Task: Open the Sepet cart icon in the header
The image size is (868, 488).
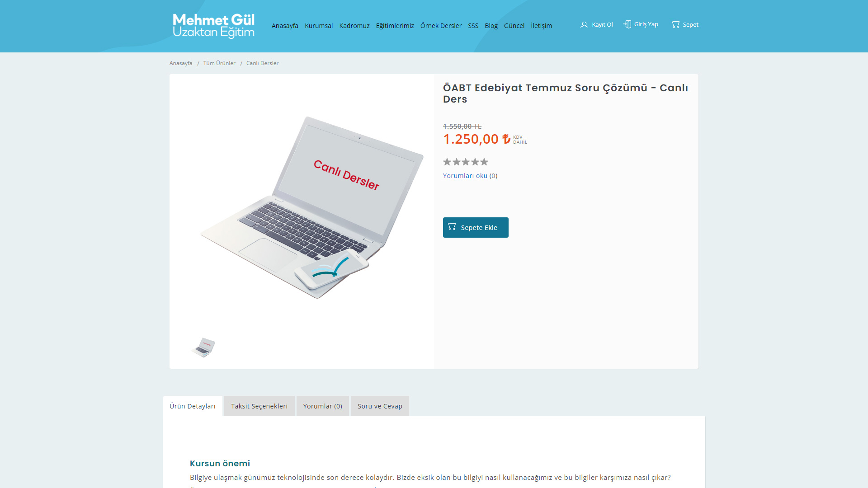Action: click(x=675, y=24)
